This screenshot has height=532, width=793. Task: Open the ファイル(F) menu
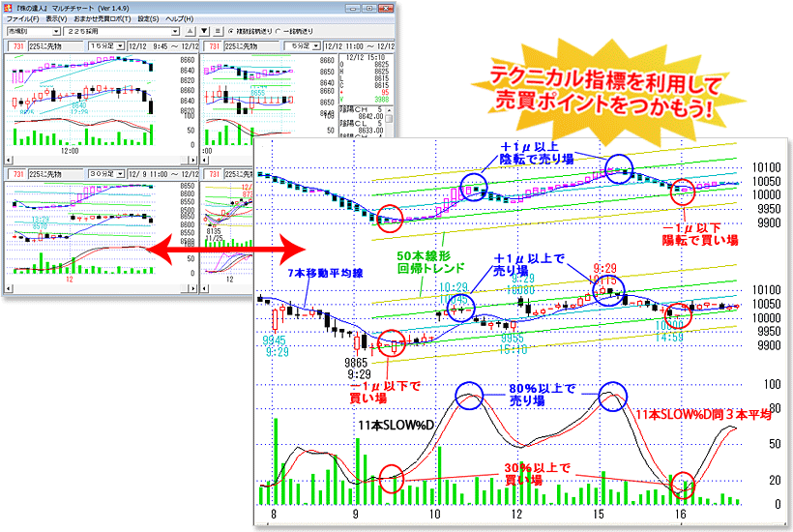[22, 18]
